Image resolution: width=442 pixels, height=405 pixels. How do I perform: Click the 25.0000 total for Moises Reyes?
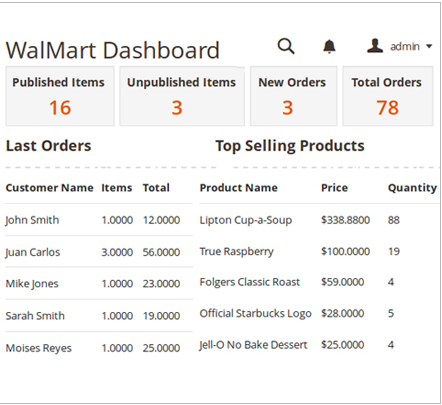[x=161, y=348]
